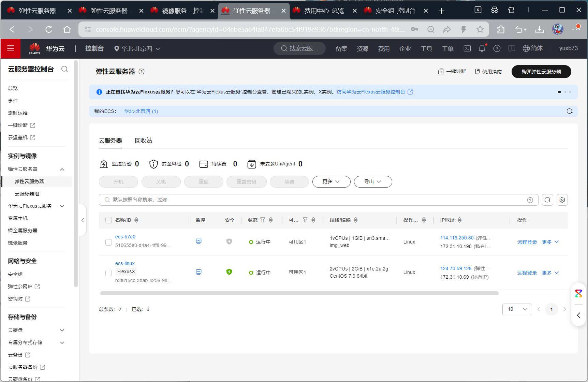Click the banner carousel active dot

tap(559, 92)
